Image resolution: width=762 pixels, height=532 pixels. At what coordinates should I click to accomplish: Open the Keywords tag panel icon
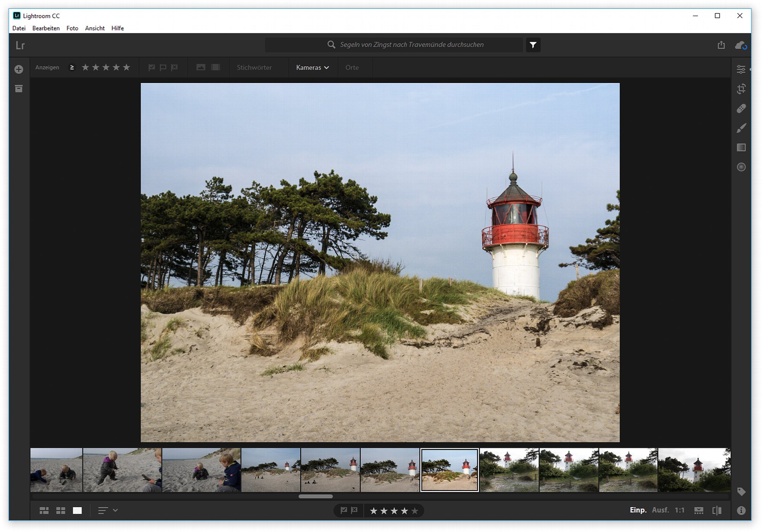pos(741,491)
